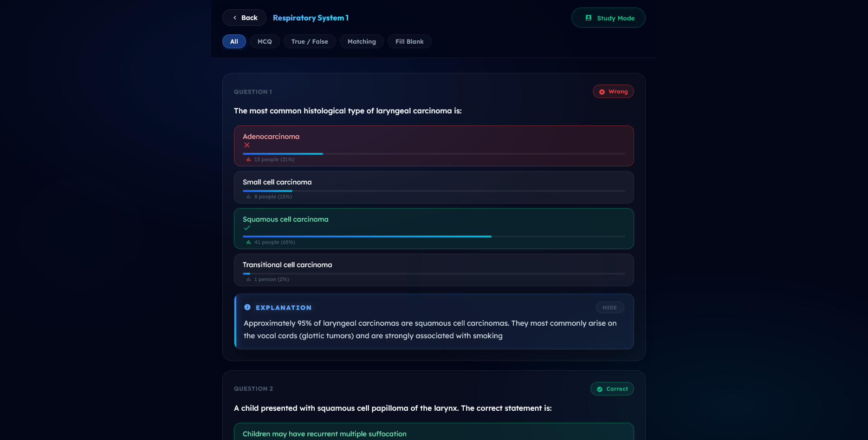Click the 65% vote progress bar
This screenshot has width=868, height=440.
tap(367, 236)
